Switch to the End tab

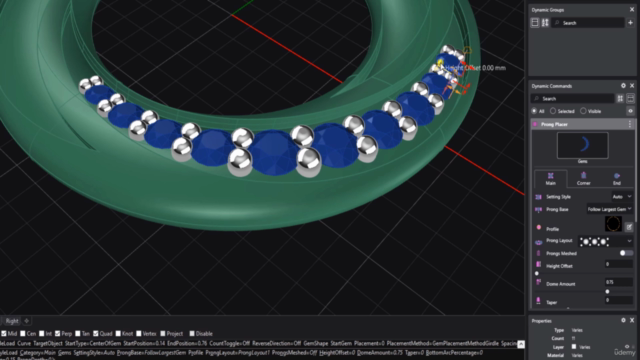pos(617,179)
